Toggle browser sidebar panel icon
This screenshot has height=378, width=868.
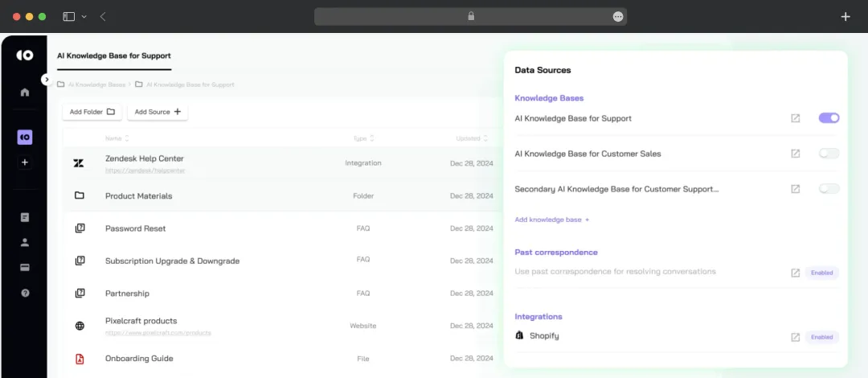68,17
